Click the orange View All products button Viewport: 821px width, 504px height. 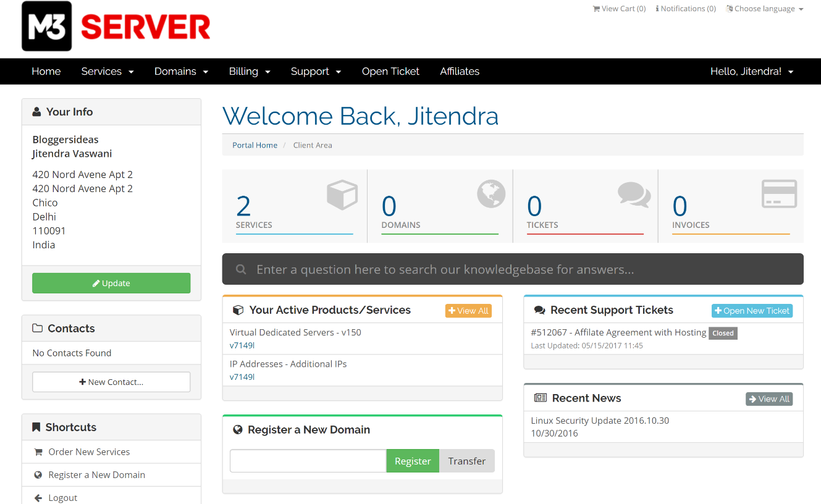click(x=468, y=310)
